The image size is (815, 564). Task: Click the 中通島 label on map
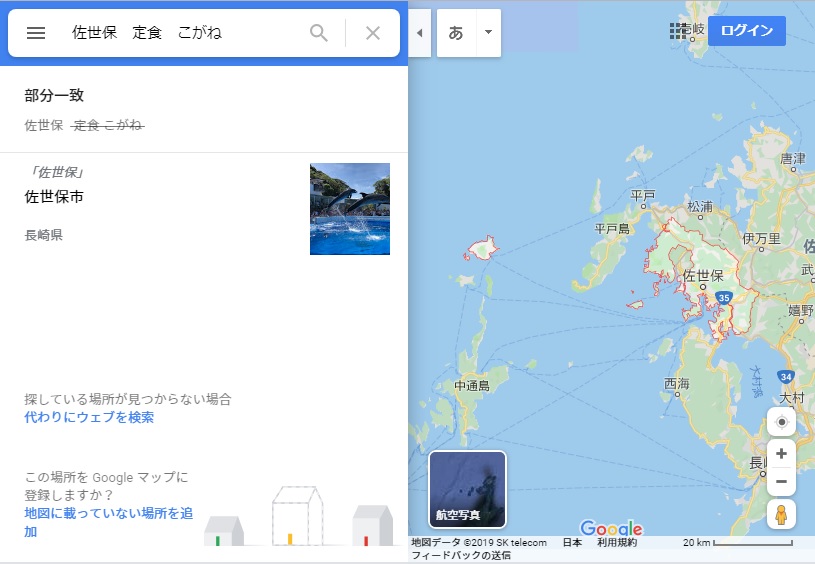472,386
